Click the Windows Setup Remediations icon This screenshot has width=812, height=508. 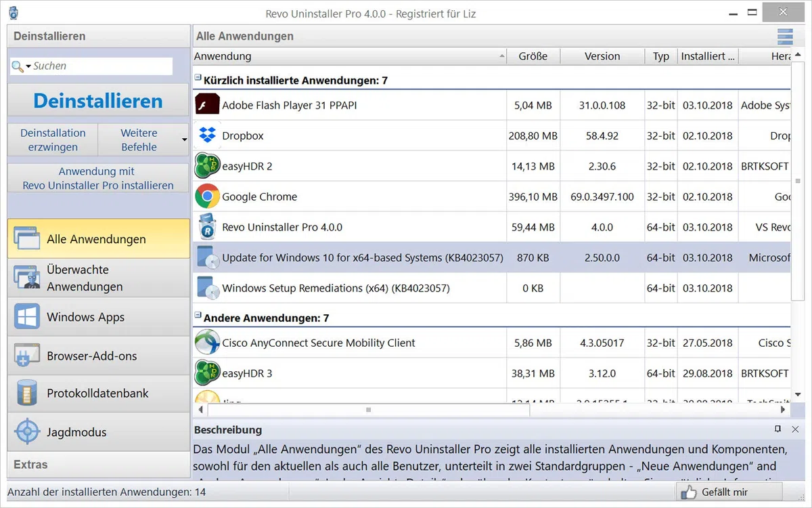pos(207,288)
